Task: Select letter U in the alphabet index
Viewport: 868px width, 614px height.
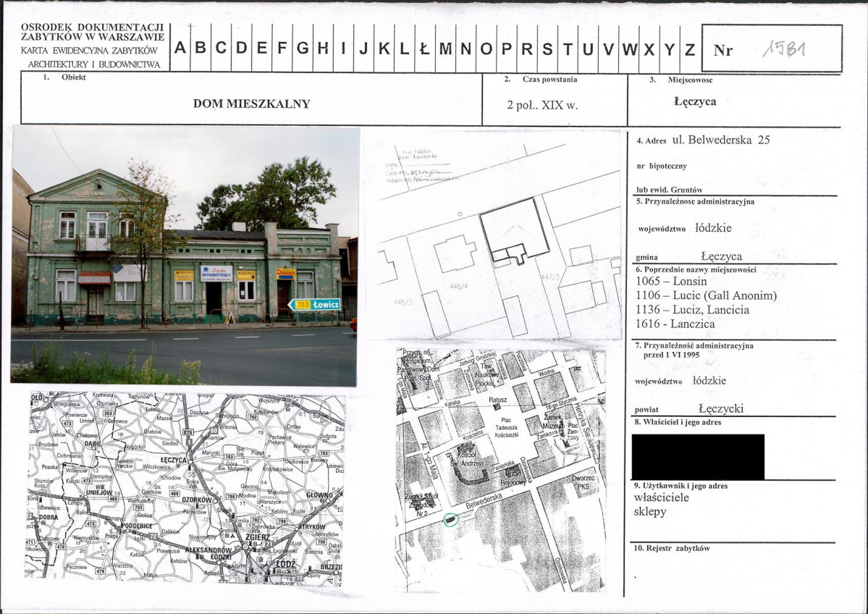Action: [588, 49]
